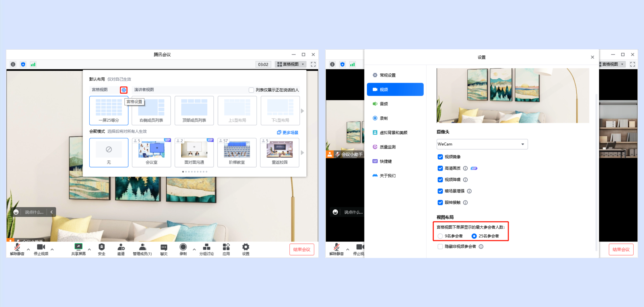This screenshot has height=307, width=644.
Task: Click emoji smiley icon in left window chat bar
Action: tap(16, 212)
